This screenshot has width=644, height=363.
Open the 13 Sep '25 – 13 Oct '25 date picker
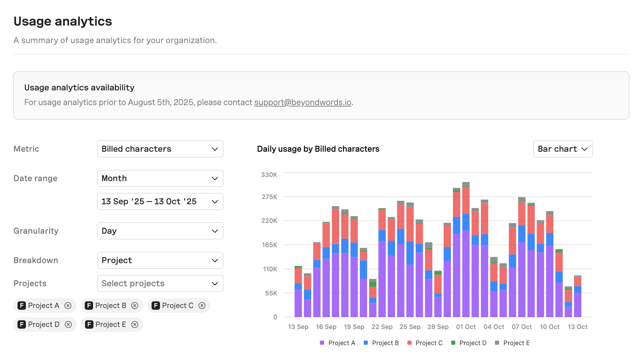click(160, 201)
